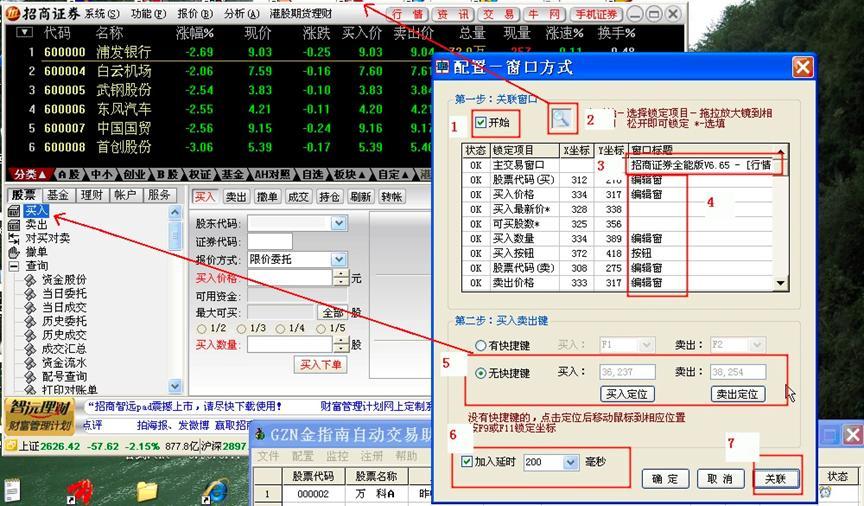
Task: Click the yellow status icon before 上证 index
Action: point(11,445)
